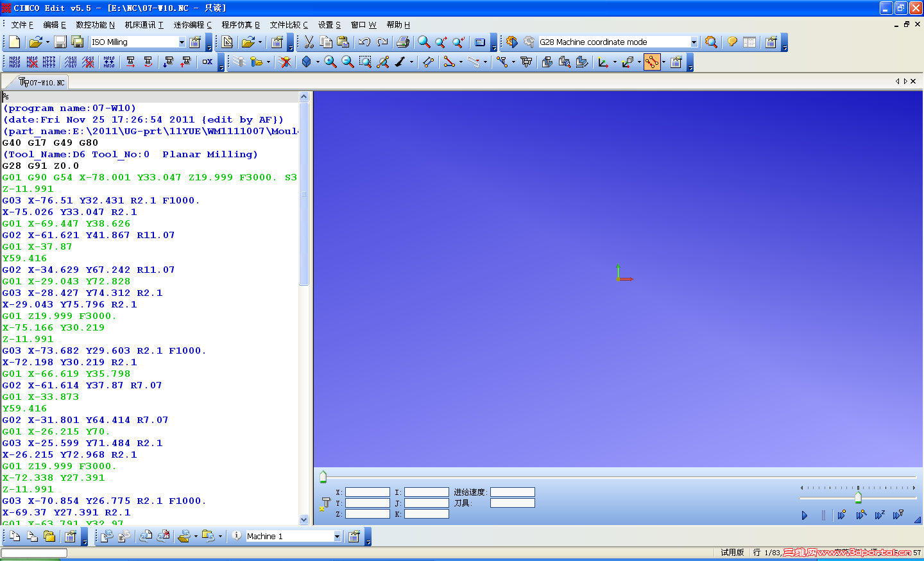Click the X coordinate field

368,492
